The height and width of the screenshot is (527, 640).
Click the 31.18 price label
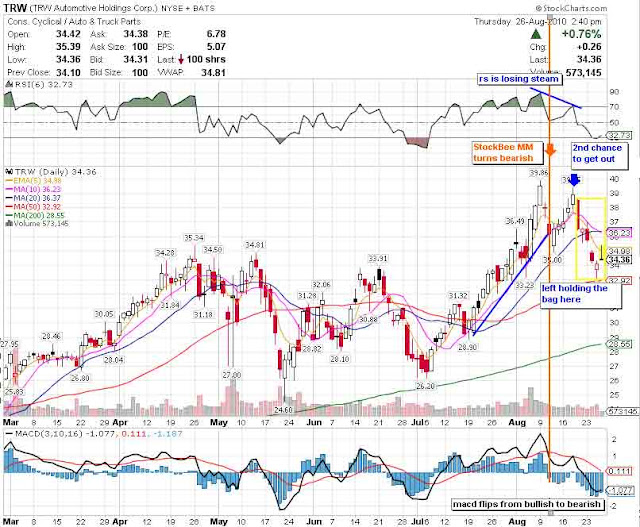click(x=202, y=315)
